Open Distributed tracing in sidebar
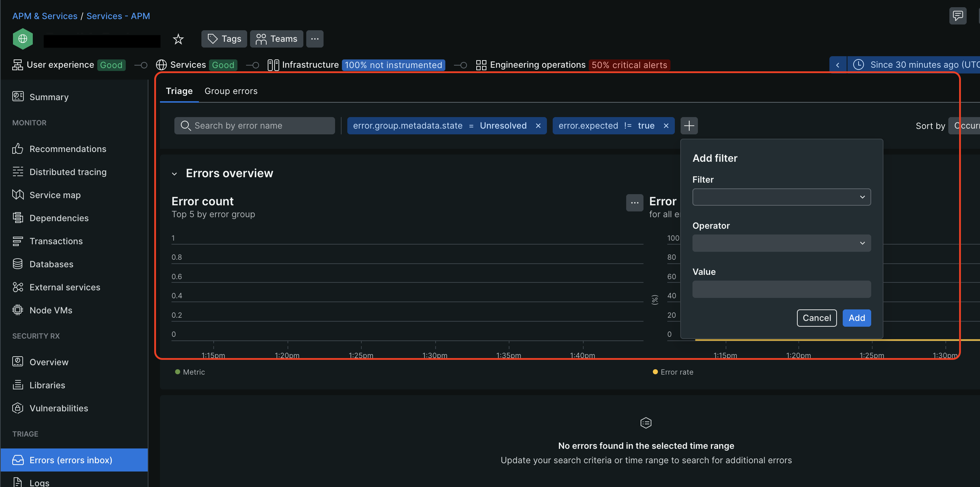 (68, 172)
